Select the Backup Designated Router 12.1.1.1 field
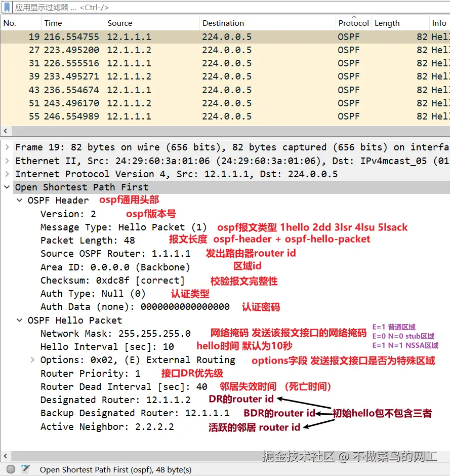This screenshot has height=476, width=450. (135, 413)
